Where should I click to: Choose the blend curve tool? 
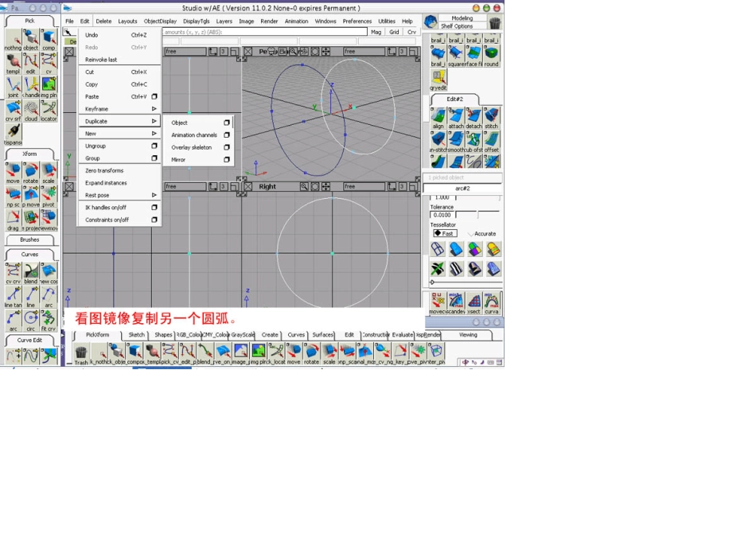[x=30, y=272]
